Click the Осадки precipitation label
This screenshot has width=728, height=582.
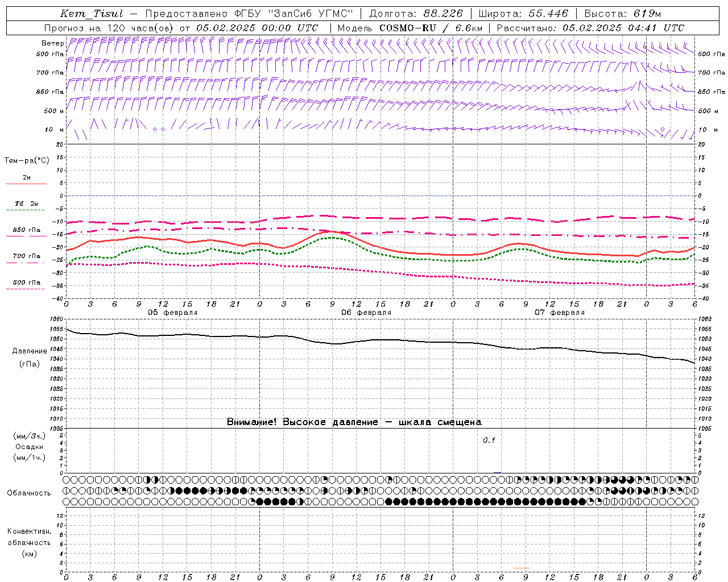coord(30,447)
